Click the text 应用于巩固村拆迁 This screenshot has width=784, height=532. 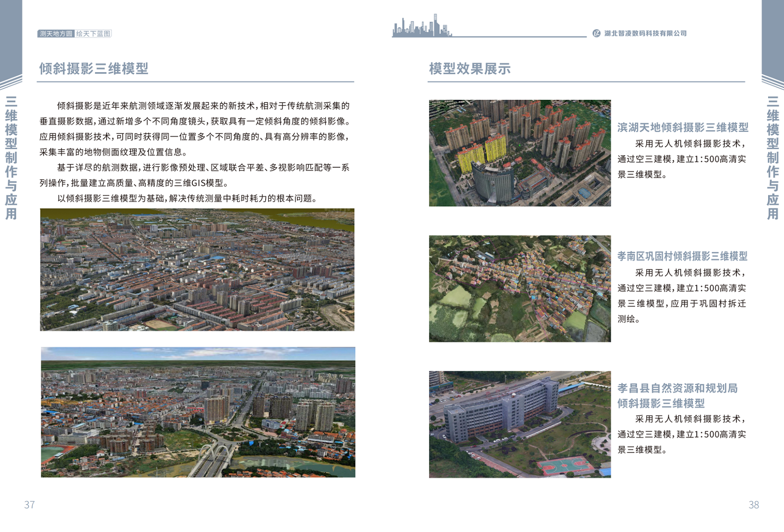click(x=708, y=303)
